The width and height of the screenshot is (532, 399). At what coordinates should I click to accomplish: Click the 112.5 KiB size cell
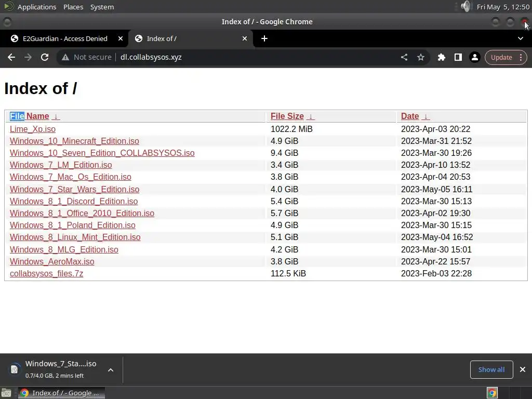(288, 273)
